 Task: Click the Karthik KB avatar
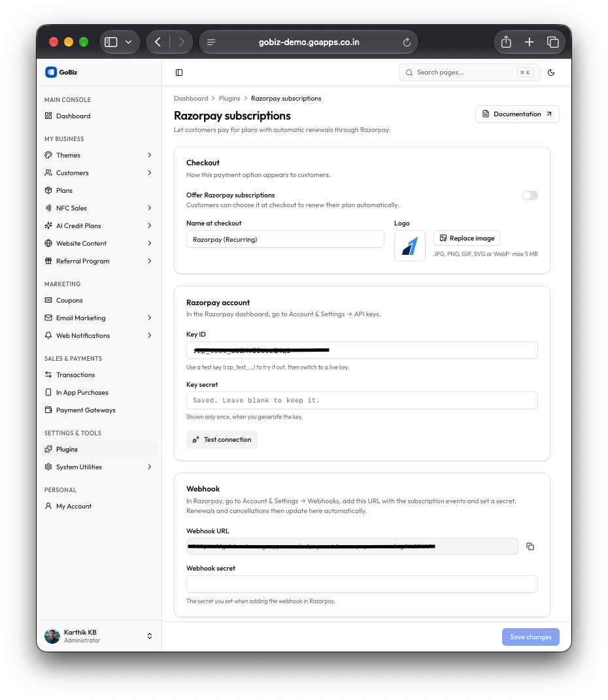[52, 636]
